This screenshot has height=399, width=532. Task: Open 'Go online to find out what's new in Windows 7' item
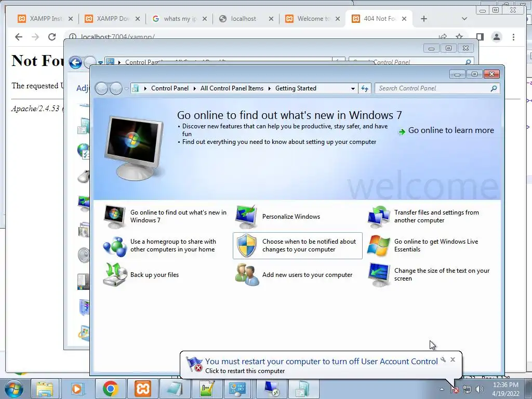166,217
